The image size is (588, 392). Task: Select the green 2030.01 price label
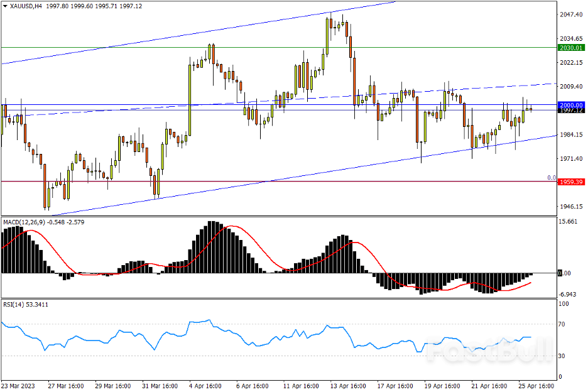571,47
